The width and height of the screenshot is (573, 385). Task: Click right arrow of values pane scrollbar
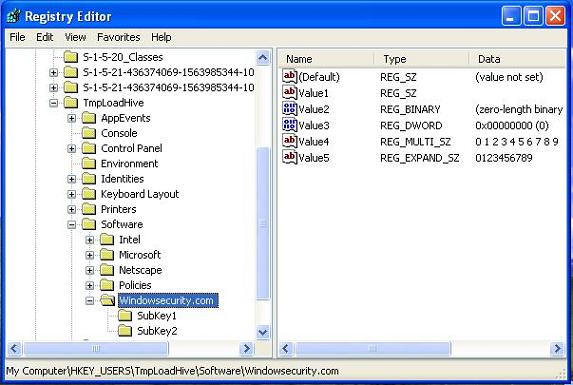click(x=557, y=348)
